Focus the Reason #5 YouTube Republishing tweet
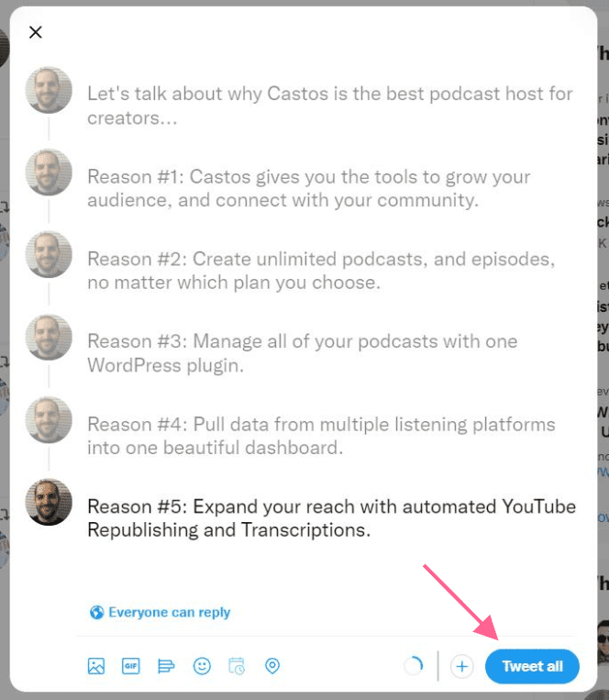The height and width of the screenshot is (700, 609). pyautogui.click(x=331, y=518)
